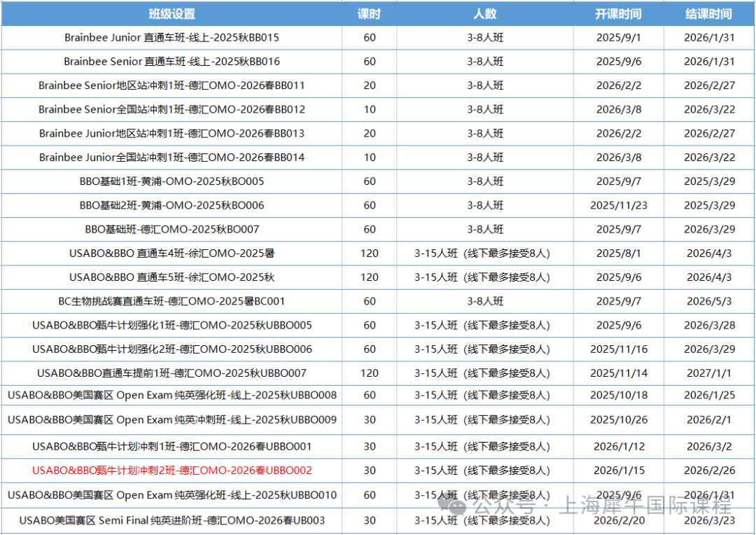Viewport: 756px width, 535px height.
Task: Click start date 2025/10/18
Action: point(619,395)
